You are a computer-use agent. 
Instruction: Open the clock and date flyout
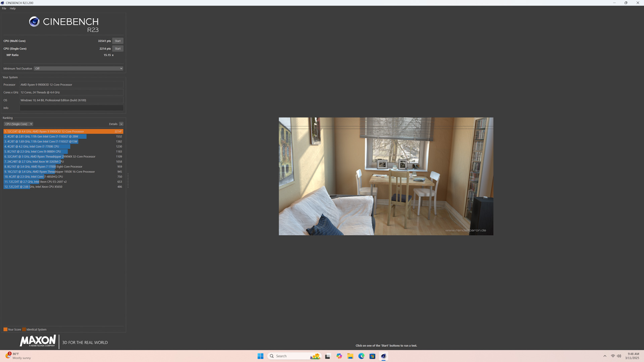click(632, 356)
